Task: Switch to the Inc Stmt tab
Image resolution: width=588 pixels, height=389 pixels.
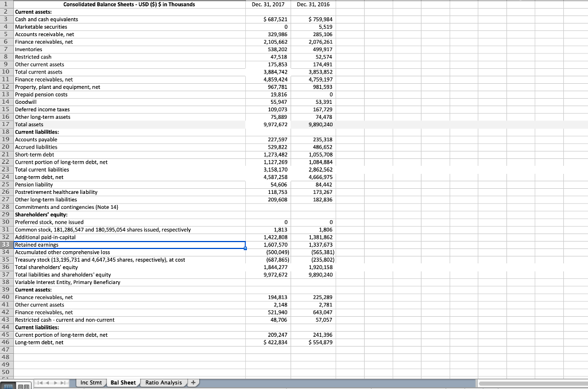Action: coord(91,382)
